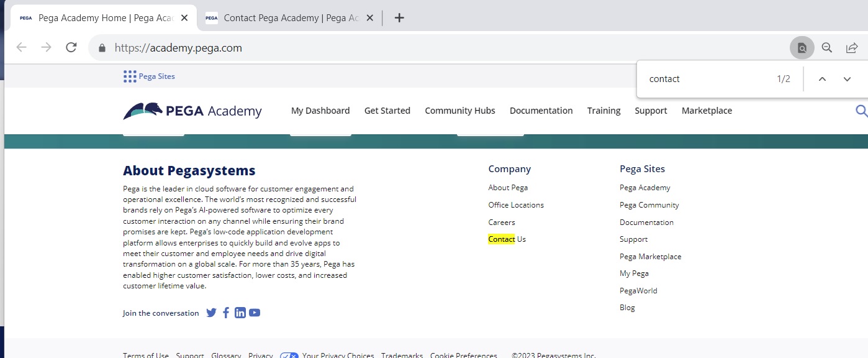Jump to next find result arrow
The height and width of the screenshot is (358, 868).
[847, 79]
